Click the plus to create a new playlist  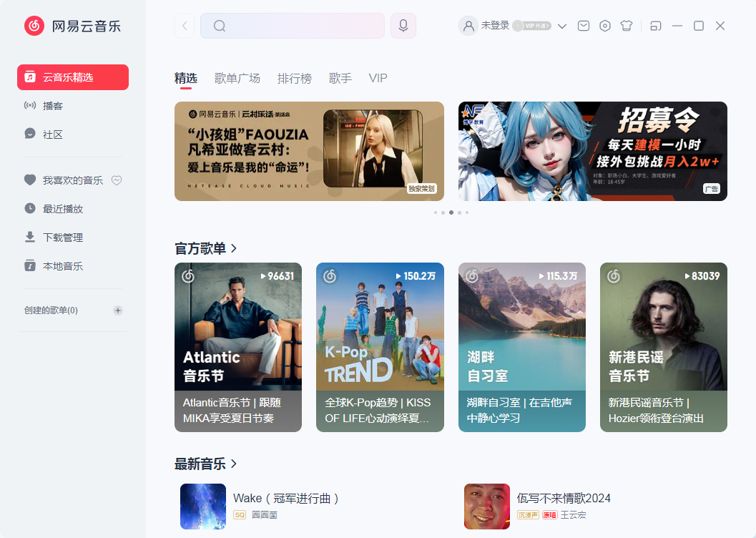coord(117,310)
